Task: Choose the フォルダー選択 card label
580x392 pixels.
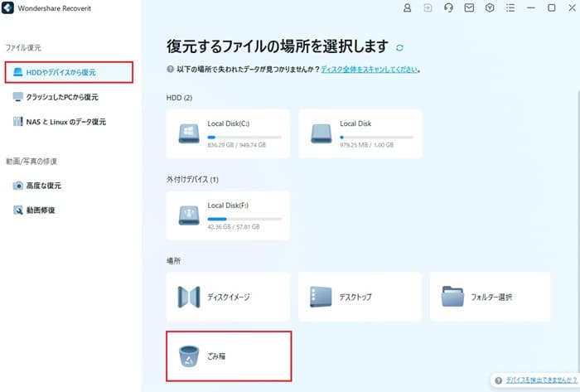Action: (491, 297)
